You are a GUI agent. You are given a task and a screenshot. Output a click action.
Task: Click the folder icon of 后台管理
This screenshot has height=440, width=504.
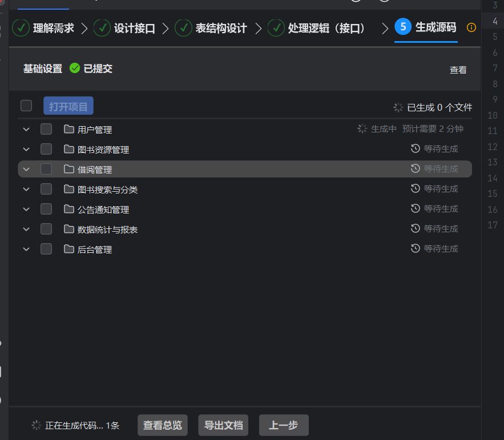coord(68,249)
